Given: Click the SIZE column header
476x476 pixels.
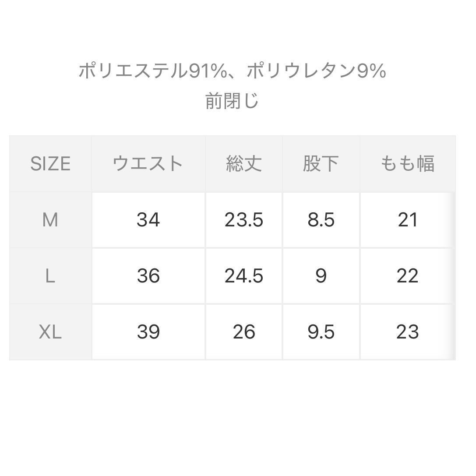Looking at the screenshot, I should (x=50, y=164).
